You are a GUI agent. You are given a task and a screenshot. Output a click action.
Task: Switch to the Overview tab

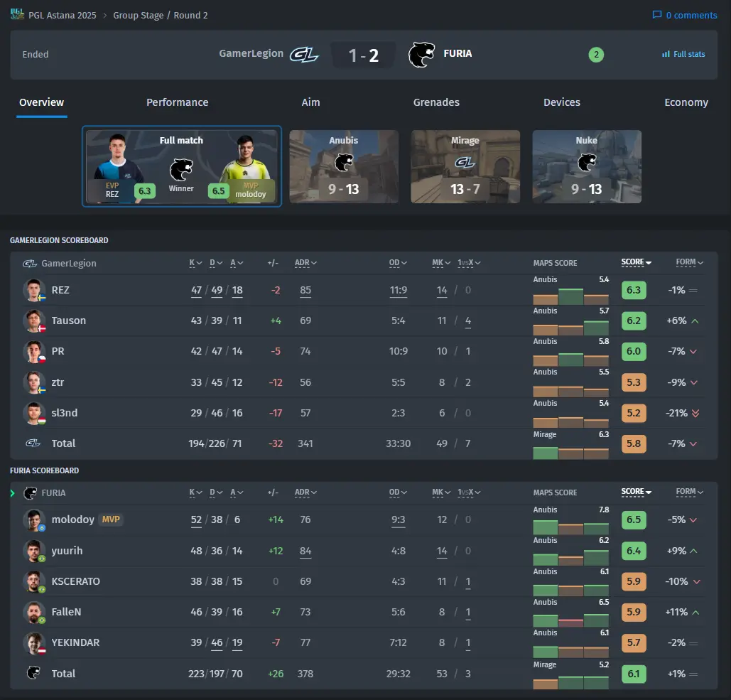41,102
